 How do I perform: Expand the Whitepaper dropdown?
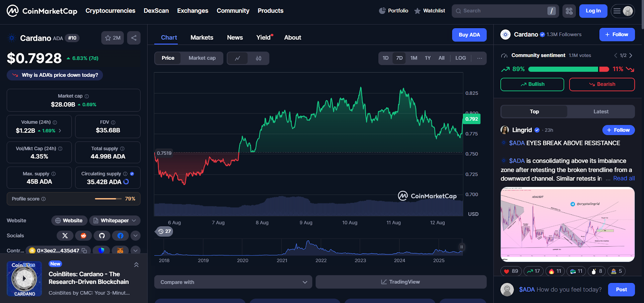click(115, 221)
